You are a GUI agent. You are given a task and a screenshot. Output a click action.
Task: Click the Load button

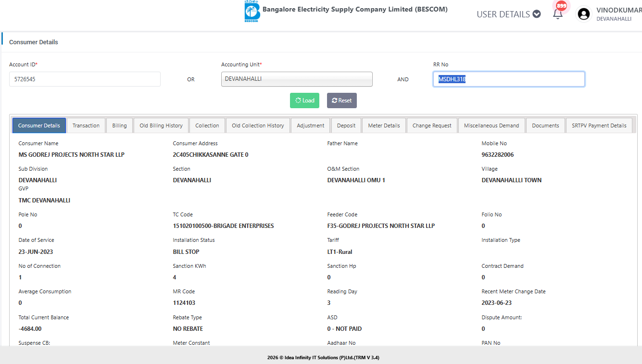click(304, 100)
